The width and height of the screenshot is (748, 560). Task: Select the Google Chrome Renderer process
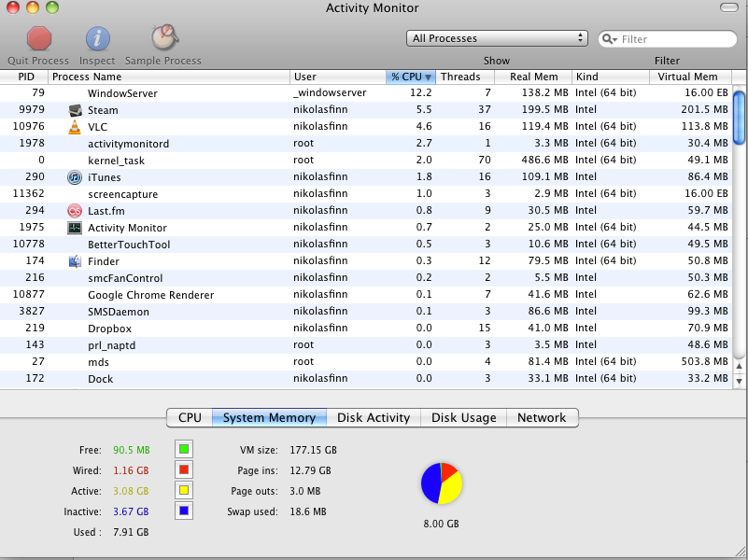pos(150,295)
